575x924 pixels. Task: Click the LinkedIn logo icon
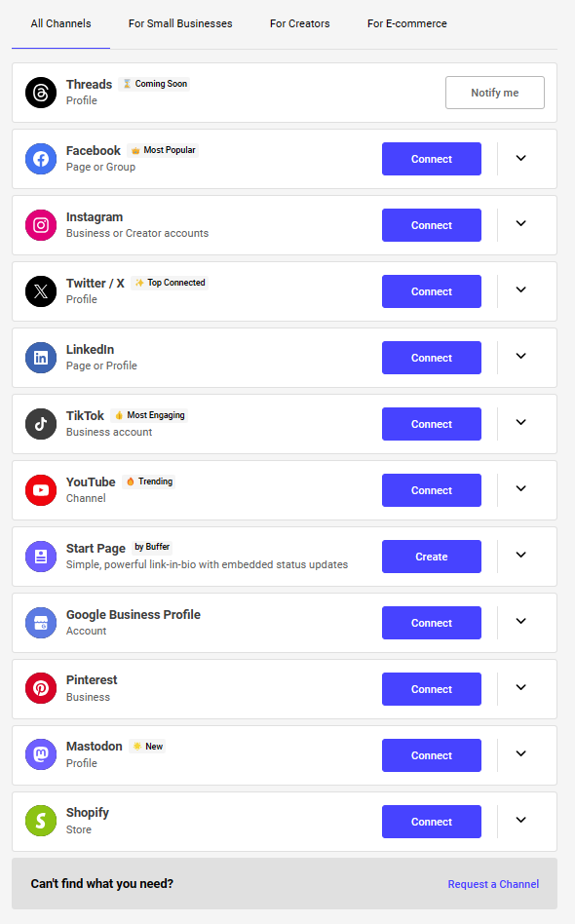(x=41, y=358)
